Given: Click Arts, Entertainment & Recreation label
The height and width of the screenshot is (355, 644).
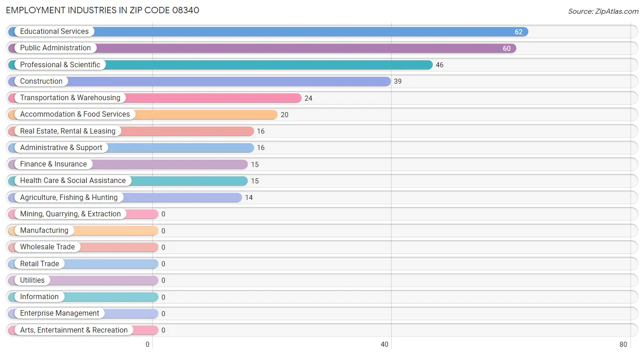Looking at the screenshot, I should tap(74, 330).
